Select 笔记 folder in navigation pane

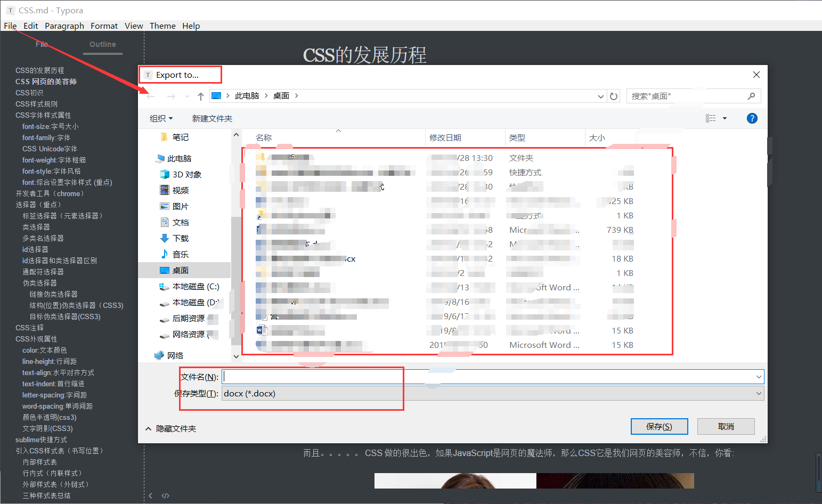pyautogui.click(x=180, y=137)
